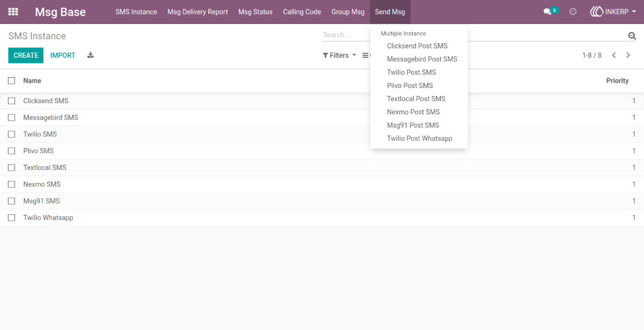644x330 pixels.
Task: Go to previous page arrow
Action: (614, 55)
